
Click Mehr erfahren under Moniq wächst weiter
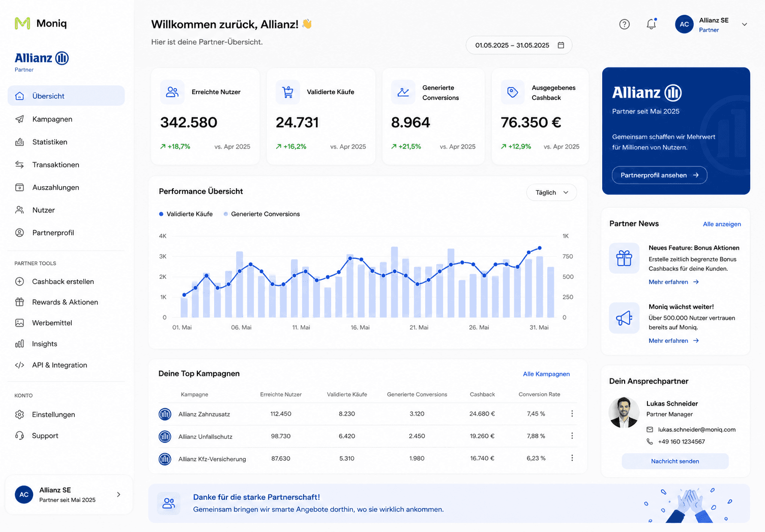click(x=673, y=341)
